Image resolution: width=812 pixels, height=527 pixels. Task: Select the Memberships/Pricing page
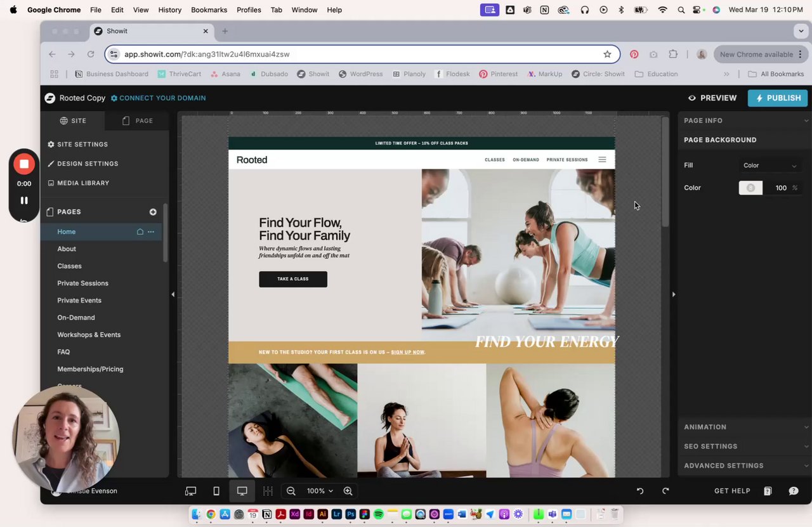point(90,368)
